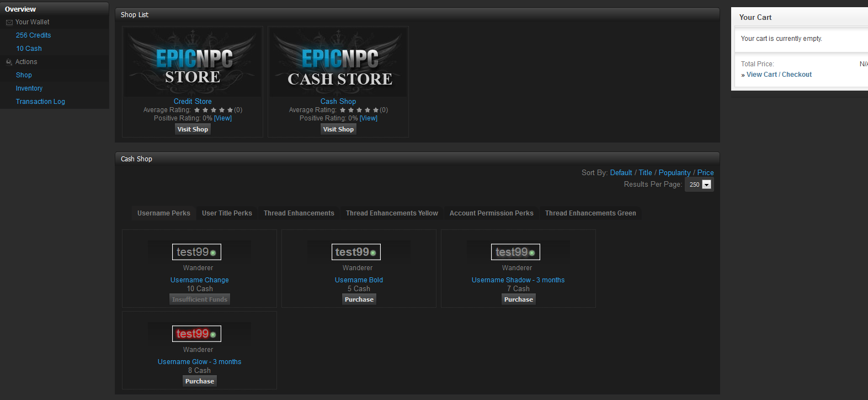Purchase Username Glow - 3 months
This screenshot has height=400, width=868.
click(x=200, y=381)
